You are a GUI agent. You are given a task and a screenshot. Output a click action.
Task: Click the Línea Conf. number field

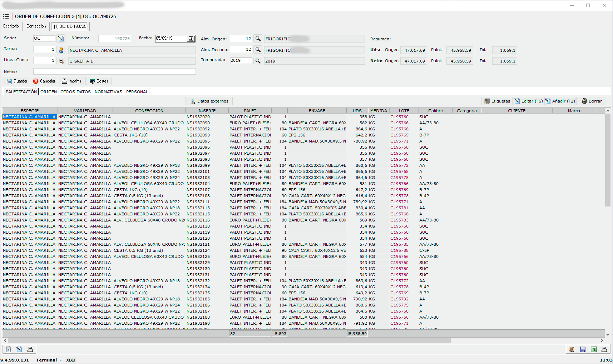(x=44, y=60)
